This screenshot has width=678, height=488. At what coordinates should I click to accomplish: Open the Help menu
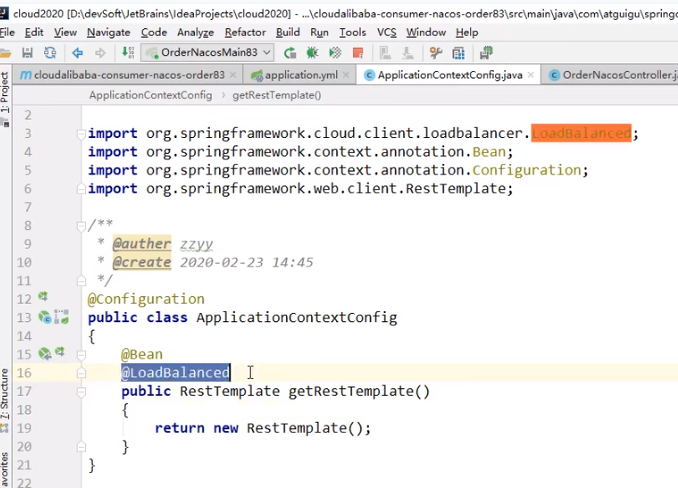[x=467, y=32]
